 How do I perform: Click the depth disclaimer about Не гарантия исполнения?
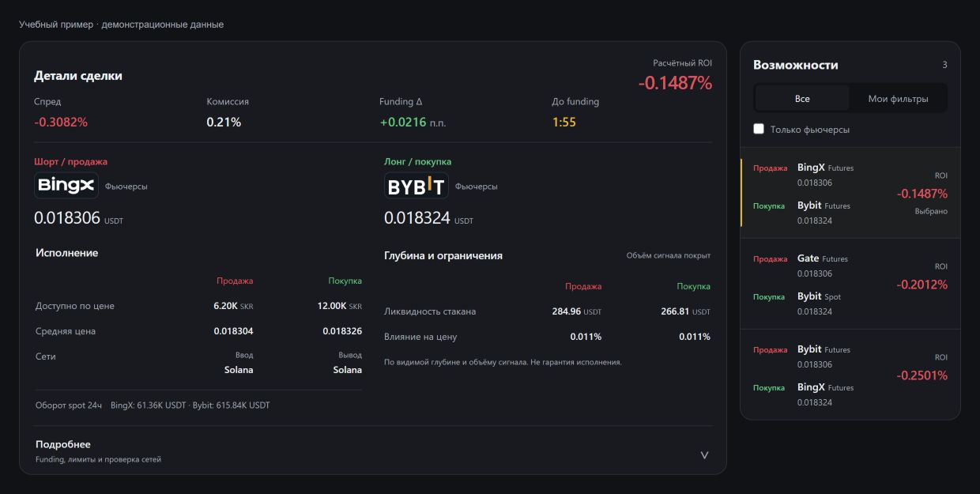(503, 362)
